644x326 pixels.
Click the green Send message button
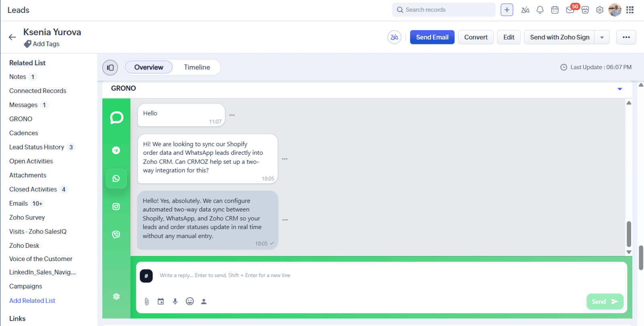coord(605,302)
